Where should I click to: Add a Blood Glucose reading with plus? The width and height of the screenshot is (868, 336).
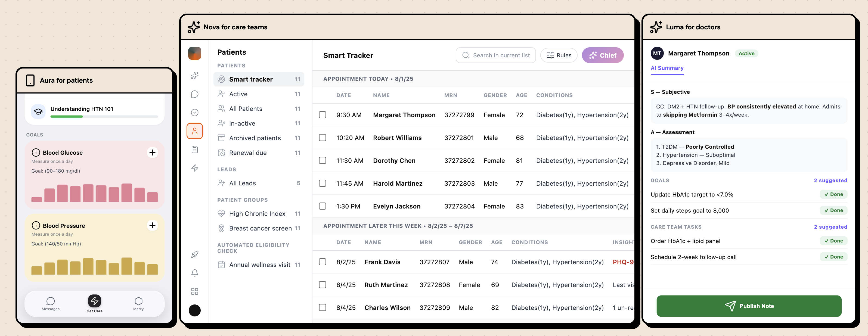pos(152,153)
